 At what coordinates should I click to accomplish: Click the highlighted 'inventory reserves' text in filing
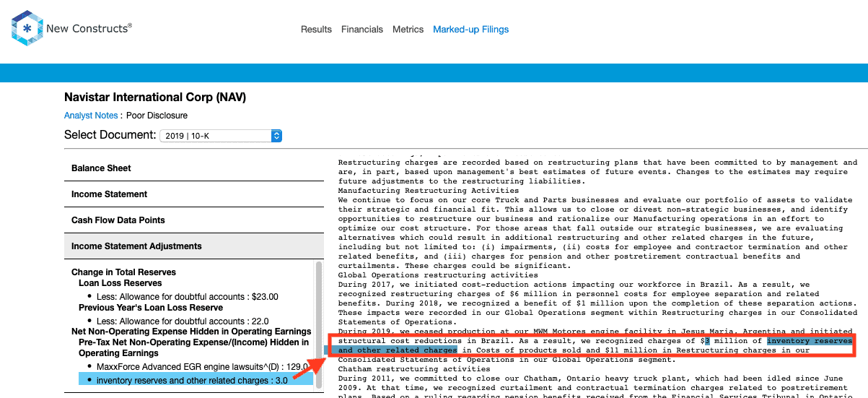(810, 341)
